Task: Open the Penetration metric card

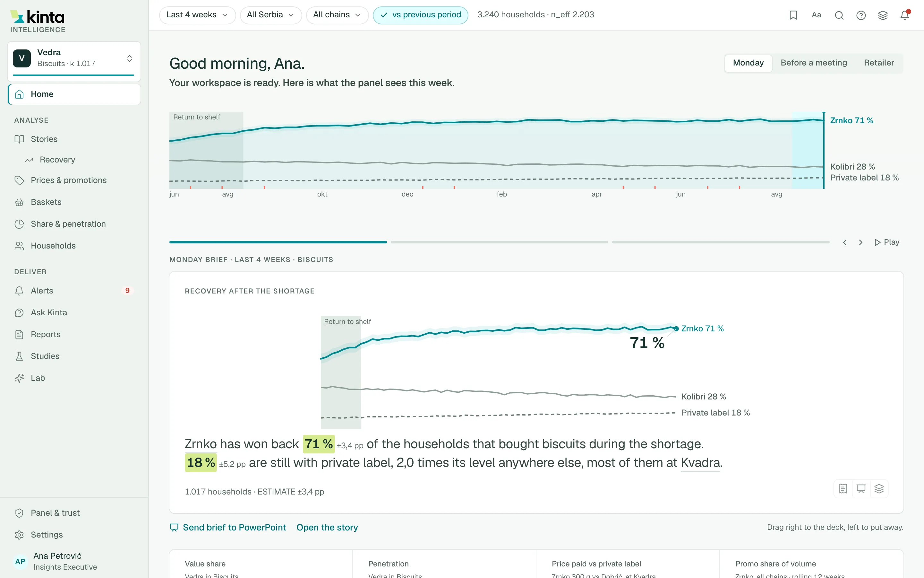Action: [444, 564]
